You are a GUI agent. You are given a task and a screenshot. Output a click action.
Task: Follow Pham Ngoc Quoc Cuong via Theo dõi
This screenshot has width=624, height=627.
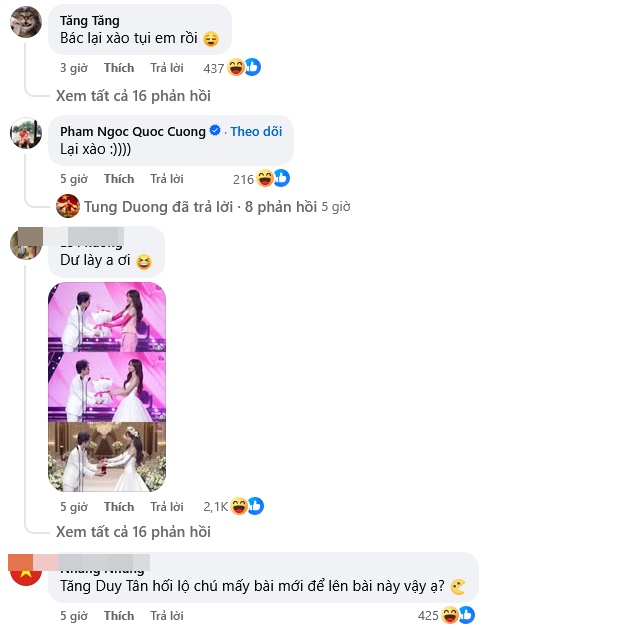256,131
